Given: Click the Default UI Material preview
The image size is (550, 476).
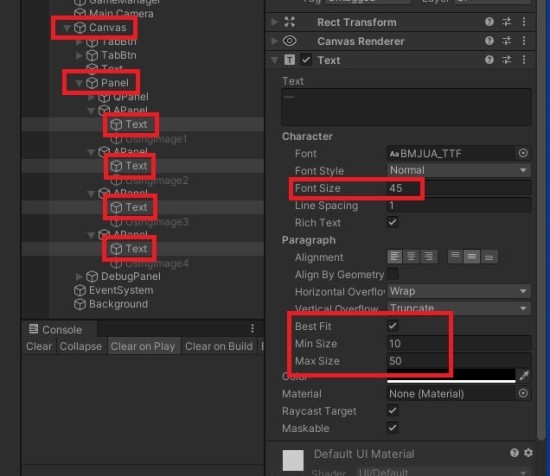Looking at the screenshot, I should [x=293, y=460].
